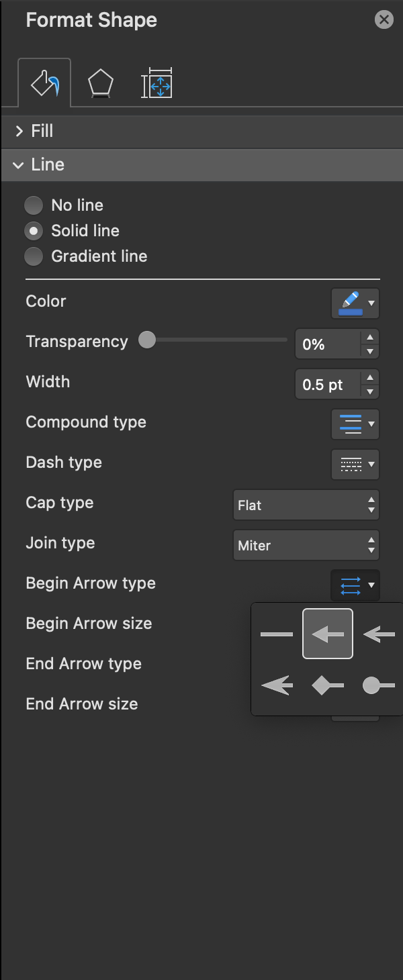403x980 pixels.
Task: Select the stealth arrow style
Action: [277, 685]
